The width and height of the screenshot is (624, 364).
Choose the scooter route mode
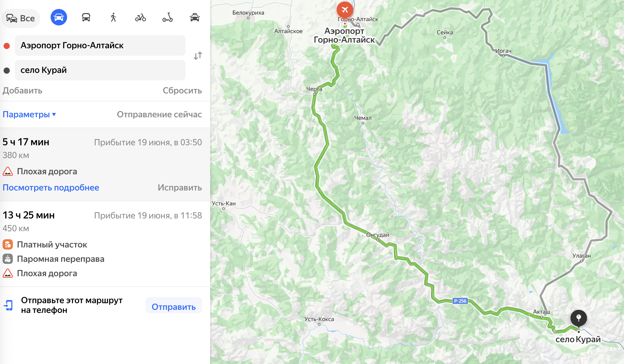pyautogui.click(x=168, y=18)
